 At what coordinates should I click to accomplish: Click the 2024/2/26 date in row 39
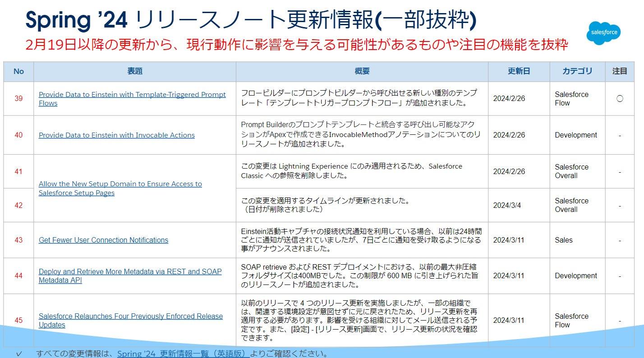click(x=509, y=99)
